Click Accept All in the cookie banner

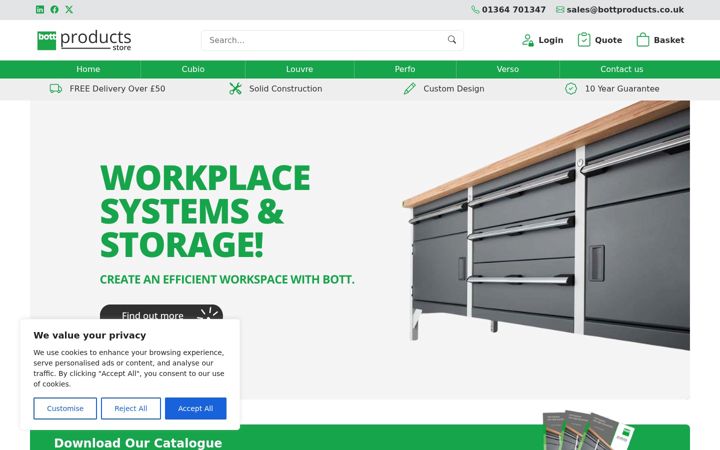(196, 408)
